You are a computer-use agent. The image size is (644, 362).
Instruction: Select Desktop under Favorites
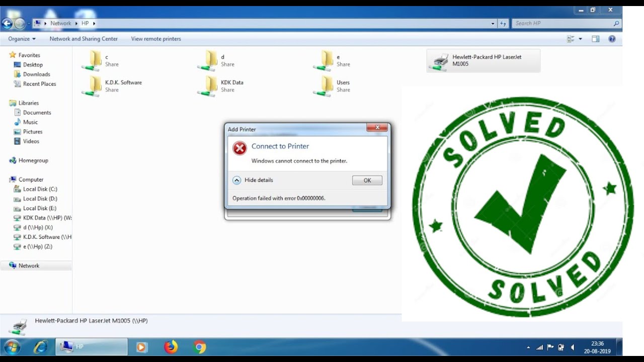click(33, 65)
